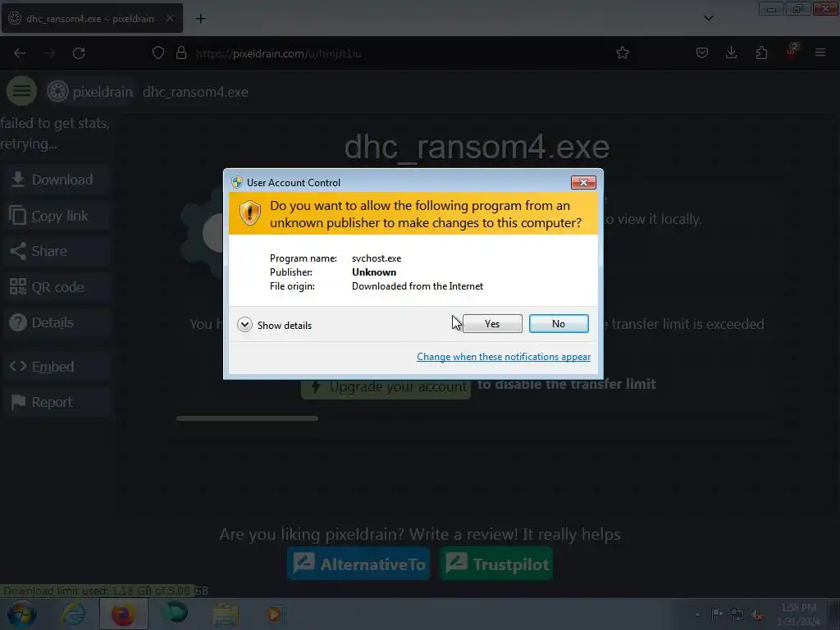Click the Save to Pocket icon
This screenshot has height=630, width=840.
(702, 52)
